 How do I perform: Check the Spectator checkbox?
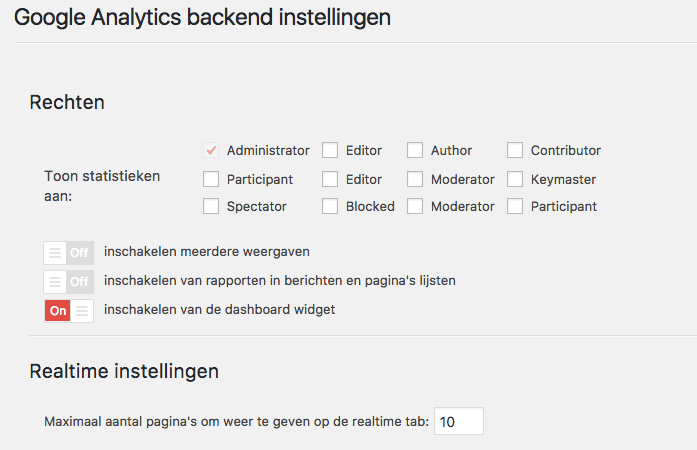click(x=211, y=207)
